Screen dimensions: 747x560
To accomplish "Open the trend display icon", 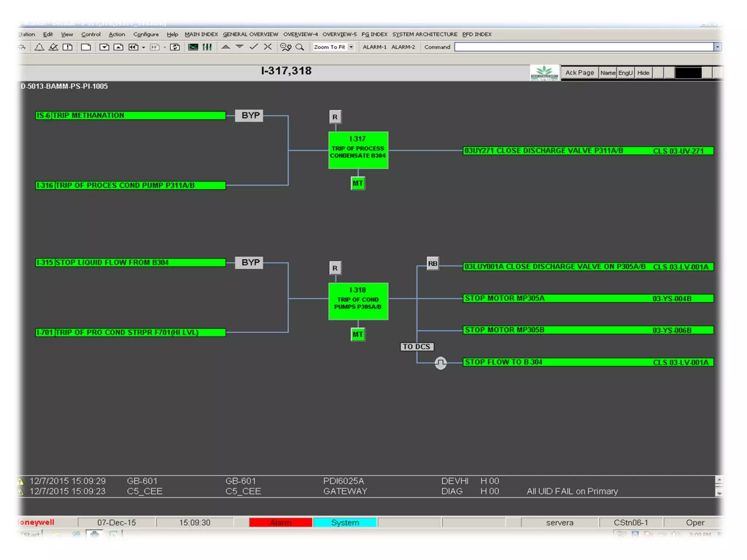I will point(193,47).
